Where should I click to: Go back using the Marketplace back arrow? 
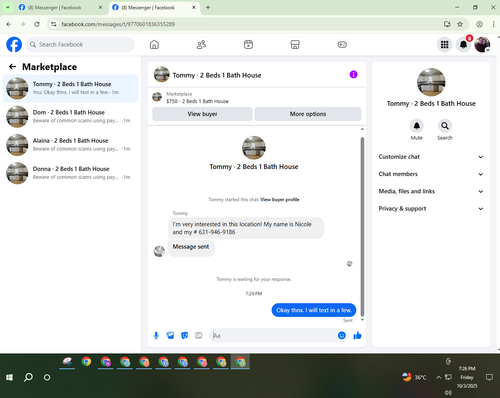click(x=13, y=67)
